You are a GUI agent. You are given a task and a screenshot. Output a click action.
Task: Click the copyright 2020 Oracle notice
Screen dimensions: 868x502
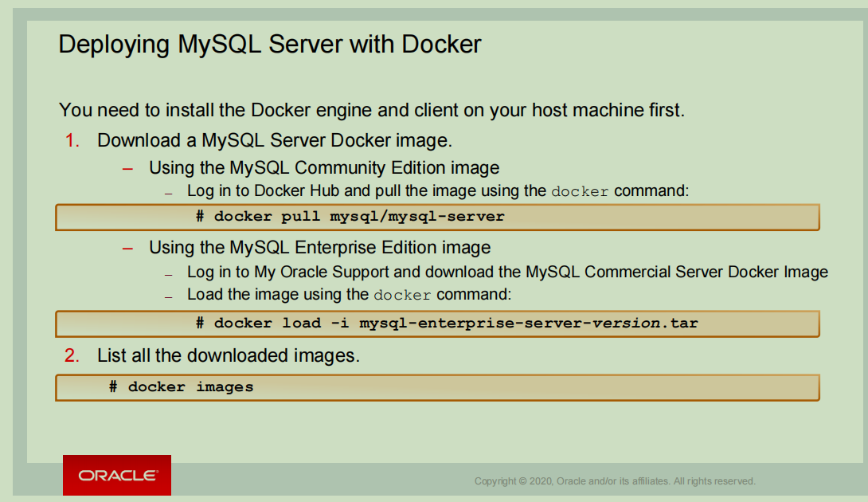pos(615,481)
